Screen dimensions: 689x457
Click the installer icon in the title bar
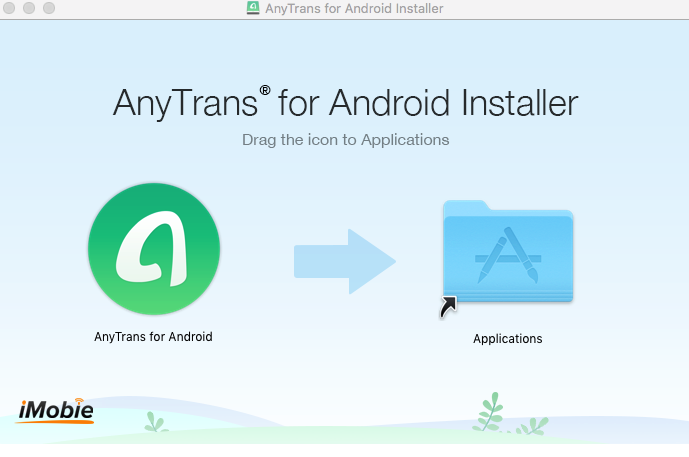(x=253, y=8)
